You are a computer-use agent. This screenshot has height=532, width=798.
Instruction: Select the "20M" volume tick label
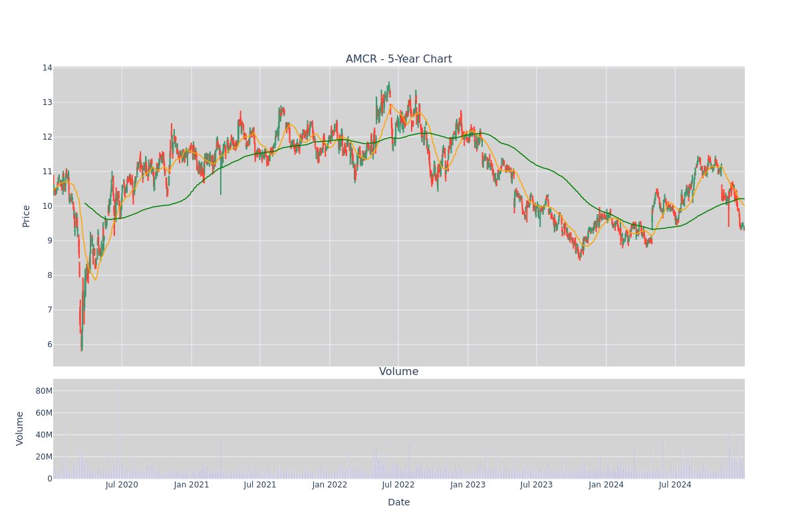click(x=44, y=457)
